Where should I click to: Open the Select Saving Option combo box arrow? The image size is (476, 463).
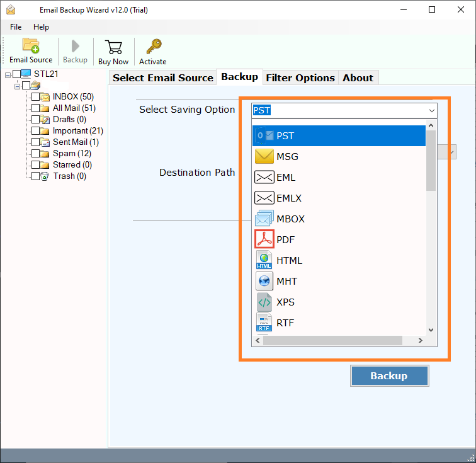(431, 110)
